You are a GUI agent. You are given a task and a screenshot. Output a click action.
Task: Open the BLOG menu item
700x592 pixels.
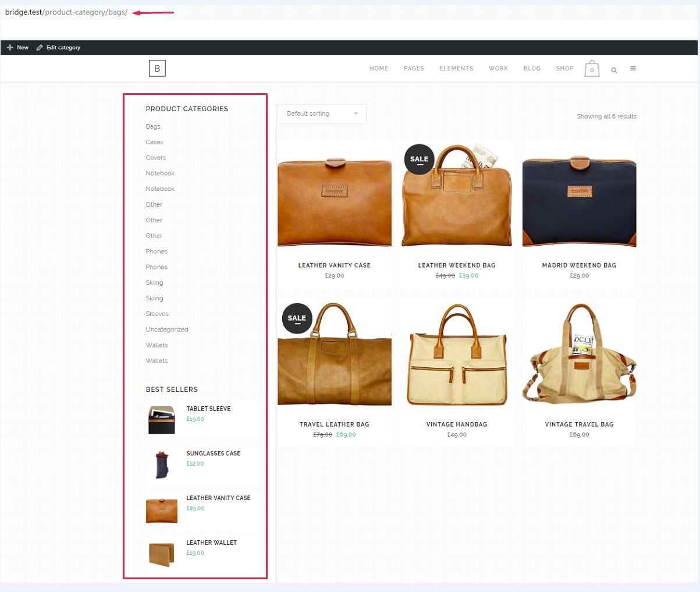[532, 69]
